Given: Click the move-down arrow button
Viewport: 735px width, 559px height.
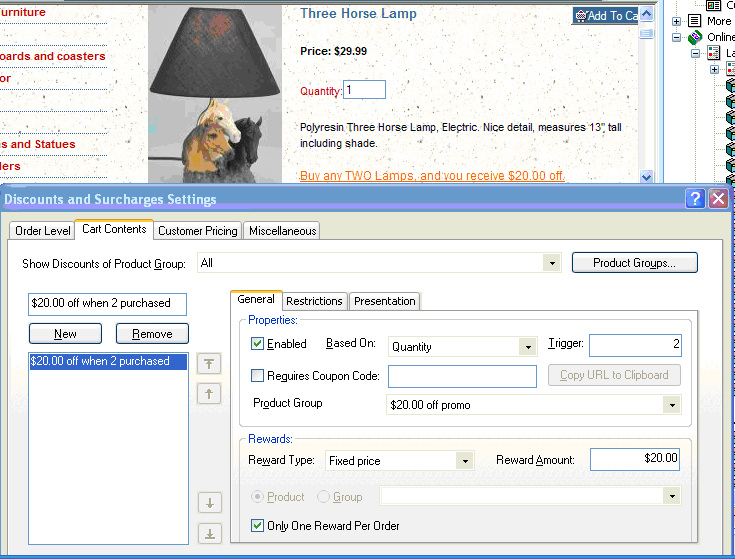Looking at the screenshot, I should click(211, 503).
